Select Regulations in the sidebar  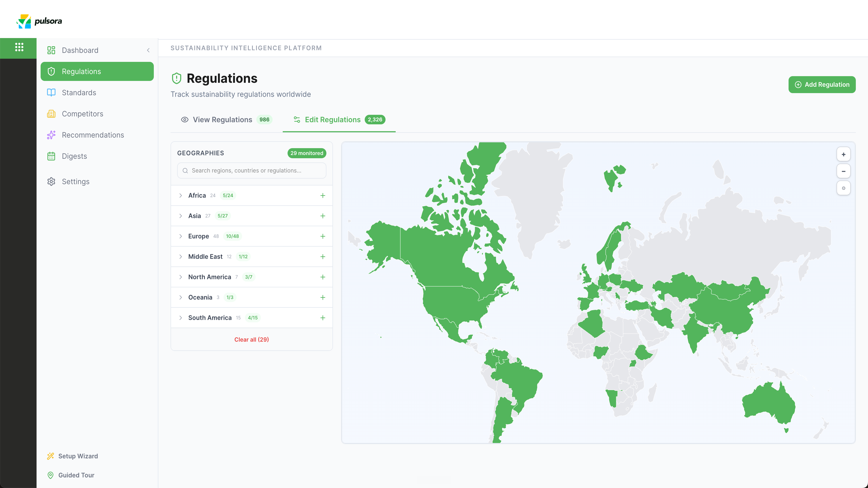pyautogui.click(x=97, y=71)
